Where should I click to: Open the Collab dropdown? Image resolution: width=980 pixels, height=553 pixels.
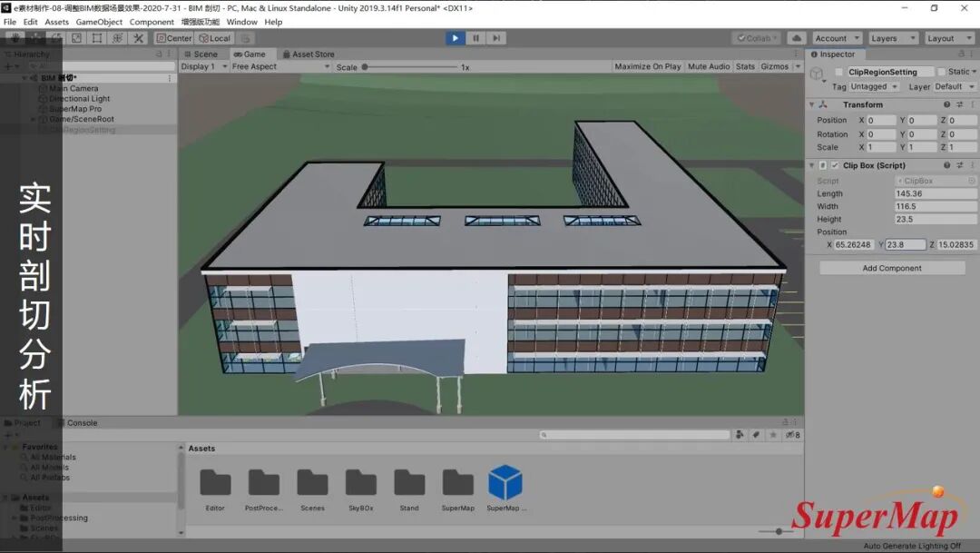click(x=756, y=38)
